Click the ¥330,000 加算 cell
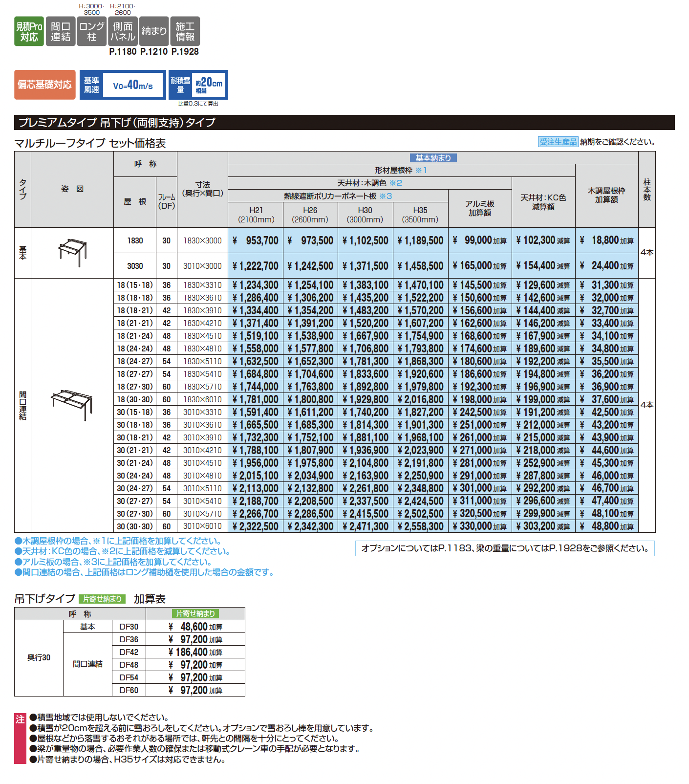The width and height of the screenshot is (689, 784). pos(480,526)
